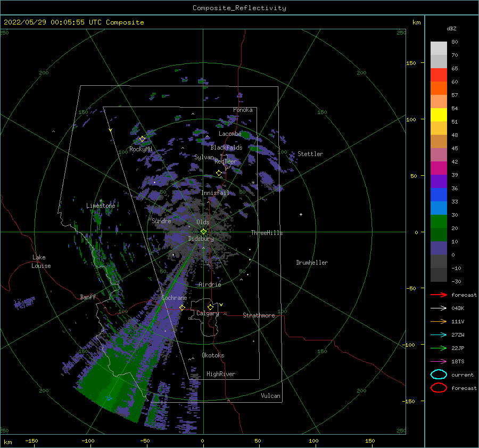Click the km label in bottom-left corner
The width and height of the screenshot is (479, 448).
(x=8, y=442)
